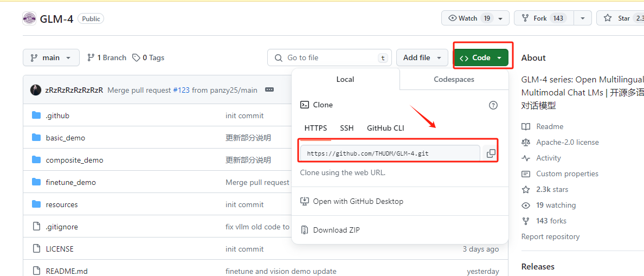Click the resources folder icon

36,204
